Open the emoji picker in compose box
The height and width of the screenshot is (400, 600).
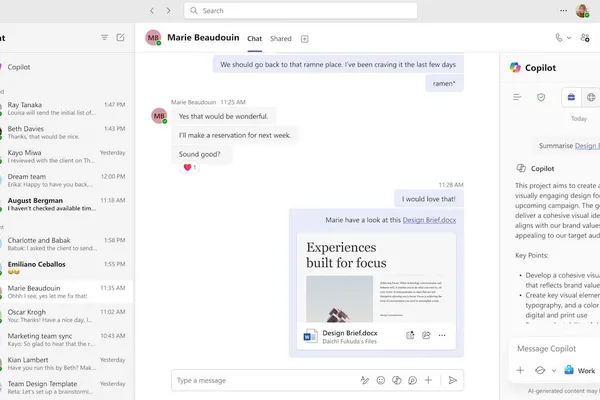381,380
